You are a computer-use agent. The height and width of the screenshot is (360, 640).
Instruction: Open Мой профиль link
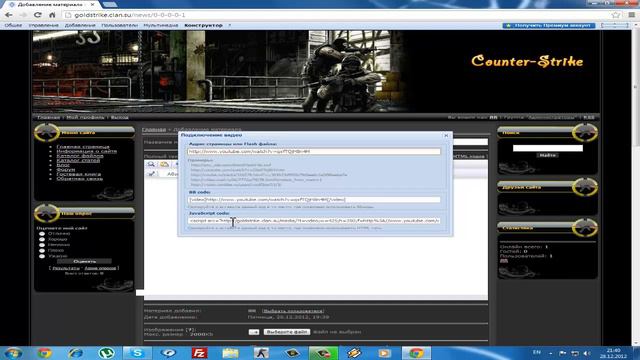[85, 118]
